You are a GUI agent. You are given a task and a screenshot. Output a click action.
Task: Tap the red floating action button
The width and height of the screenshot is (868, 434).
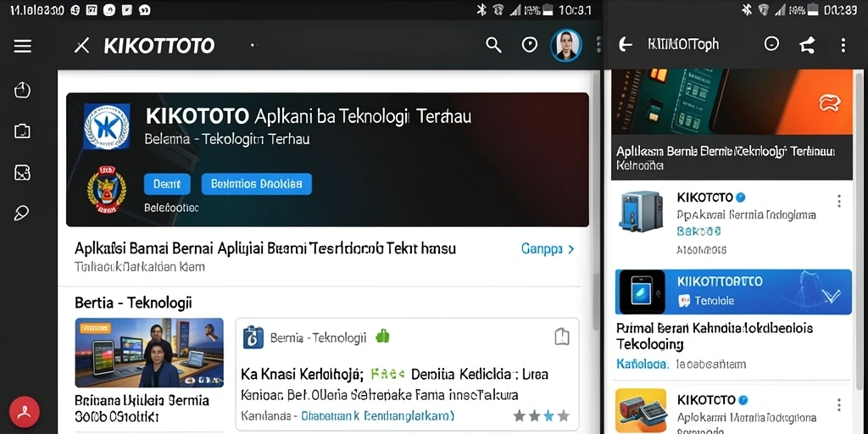coord(24,412)
